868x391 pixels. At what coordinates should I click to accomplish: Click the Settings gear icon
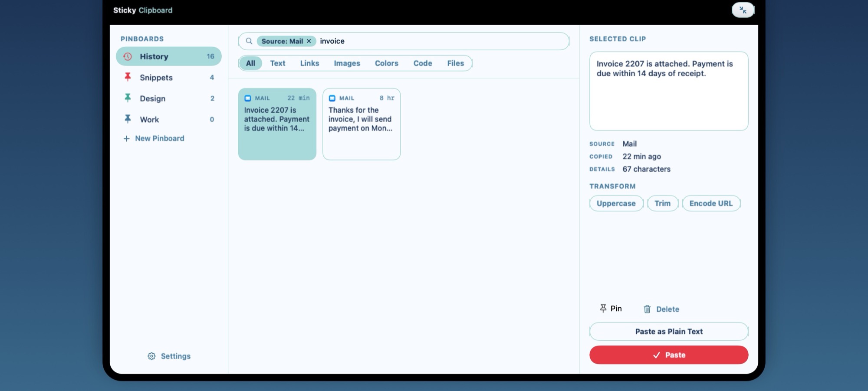151,356
